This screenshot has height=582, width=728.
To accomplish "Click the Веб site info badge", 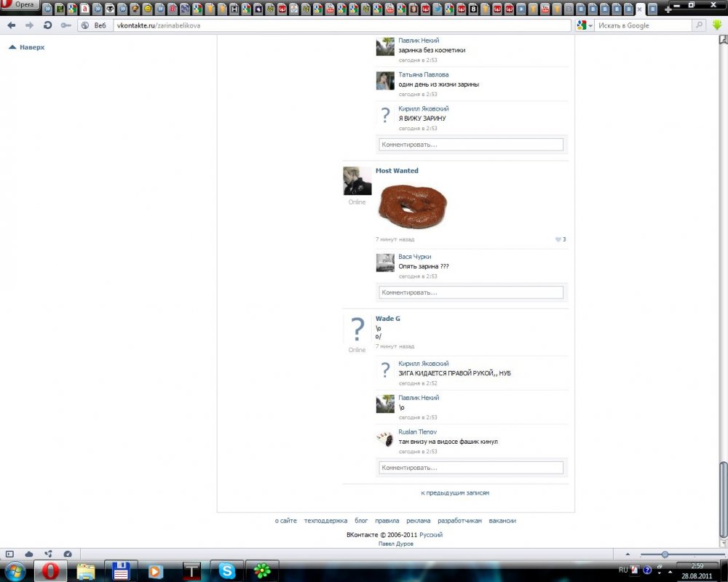I will 94,25.
